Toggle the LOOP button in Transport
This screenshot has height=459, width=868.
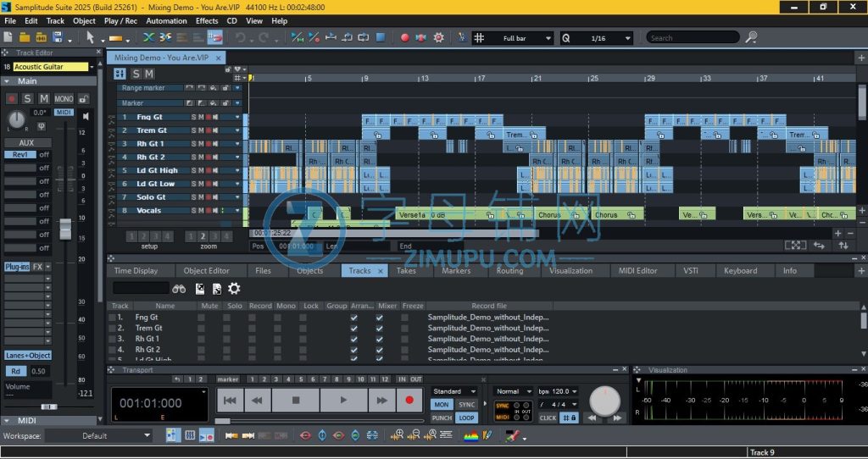[x=466, y=418]
